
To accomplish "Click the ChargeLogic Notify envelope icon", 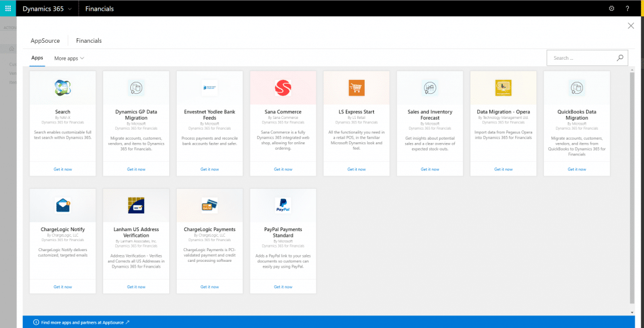I will pos(62,205).
